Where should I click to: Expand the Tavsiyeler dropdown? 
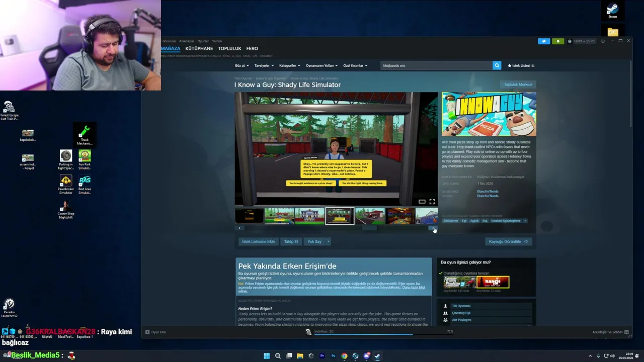264,65
